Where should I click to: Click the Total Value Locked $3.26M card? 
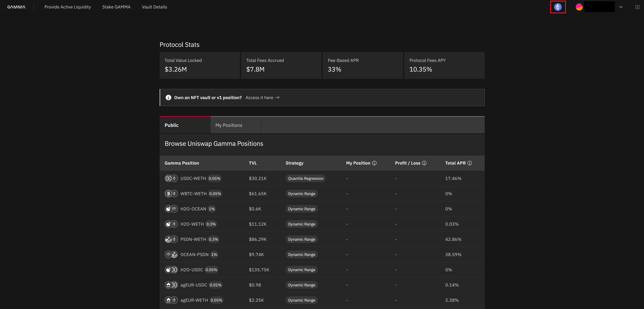200,65
